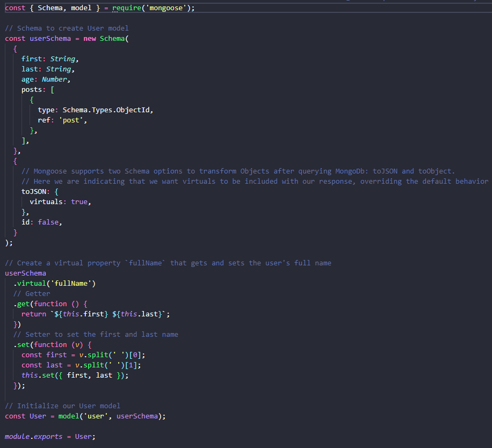This screenshot has height=448, width=492.
Task: Click the "virtuals: true," line
Action: click(60, 202)
